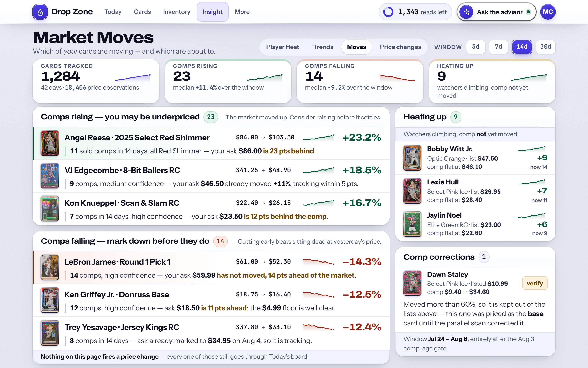Click the Kon Knueppel card thumbnail
The height and width of the screenshot is (368, 588).
[50, 209]
